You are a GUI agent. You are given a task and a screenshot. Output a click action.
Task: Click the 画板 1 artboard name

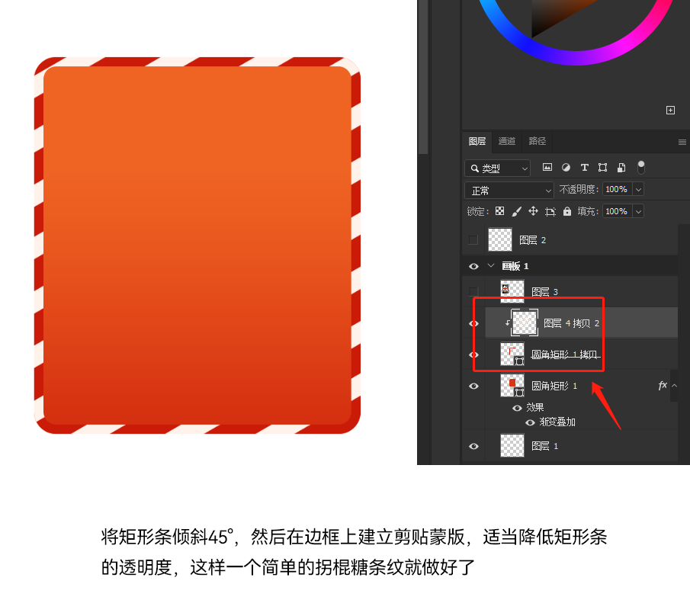(515, 266)
